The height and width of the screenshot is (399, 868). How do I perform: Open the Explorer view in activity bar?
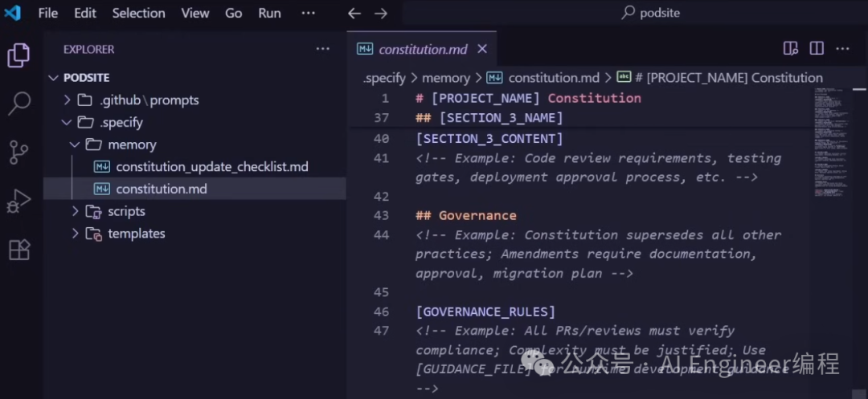(18, 55)
